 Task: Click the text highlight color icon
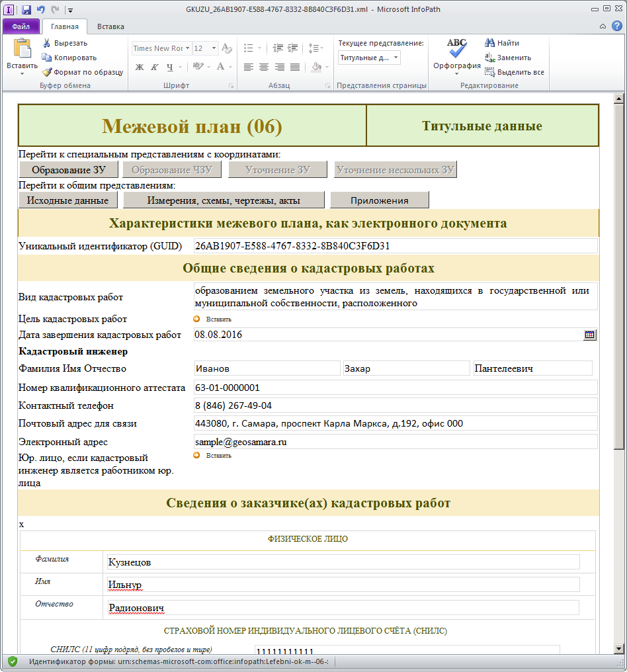pos(198,66)
